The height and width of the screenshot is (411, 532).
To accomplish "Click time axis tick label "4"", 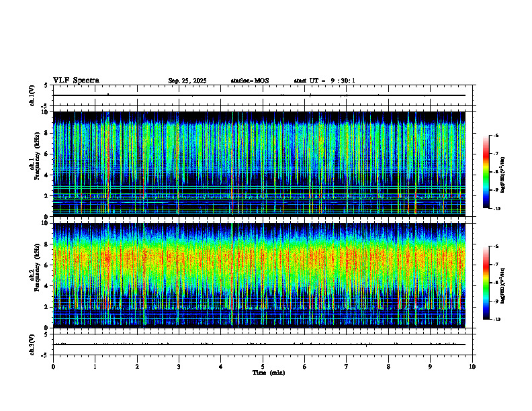I will point(221,367).
